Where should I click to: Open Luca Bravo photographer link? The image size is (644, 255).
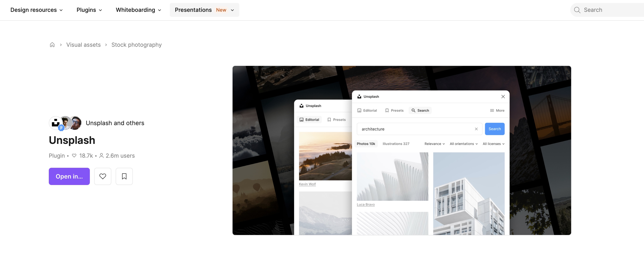coord(365,205)
